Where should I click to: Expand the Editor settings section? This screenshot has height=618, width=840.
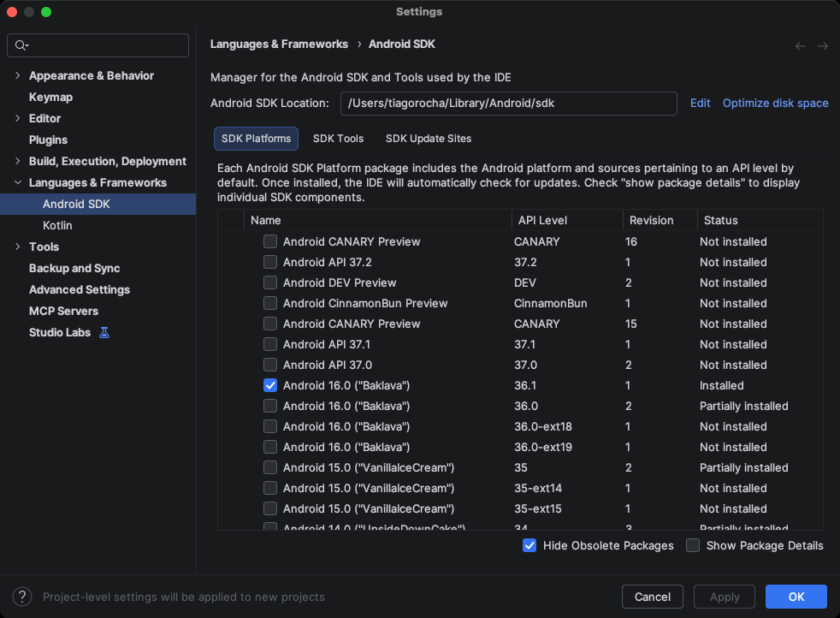click(18, 118)
